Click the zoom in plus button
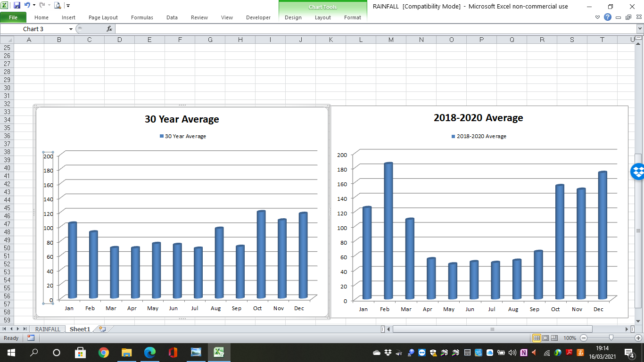The width and height of the screenshot is (644, 362). [x=638, y=338]
